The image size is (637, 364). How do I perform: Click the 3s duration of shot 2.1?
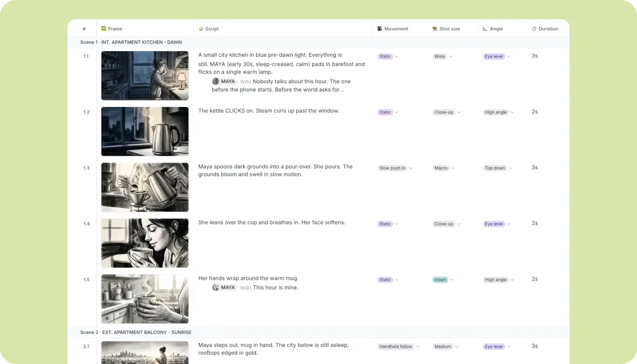coord(535,346)
